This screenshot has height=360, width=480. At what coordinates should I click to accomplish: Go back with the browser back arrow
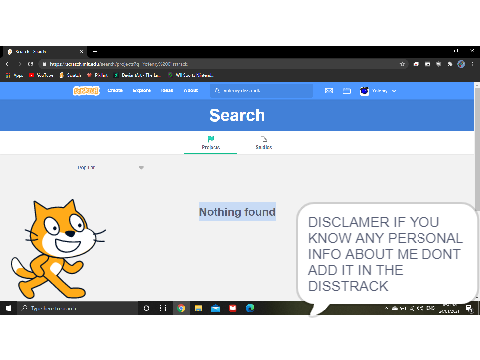click(x=7, y=64)
